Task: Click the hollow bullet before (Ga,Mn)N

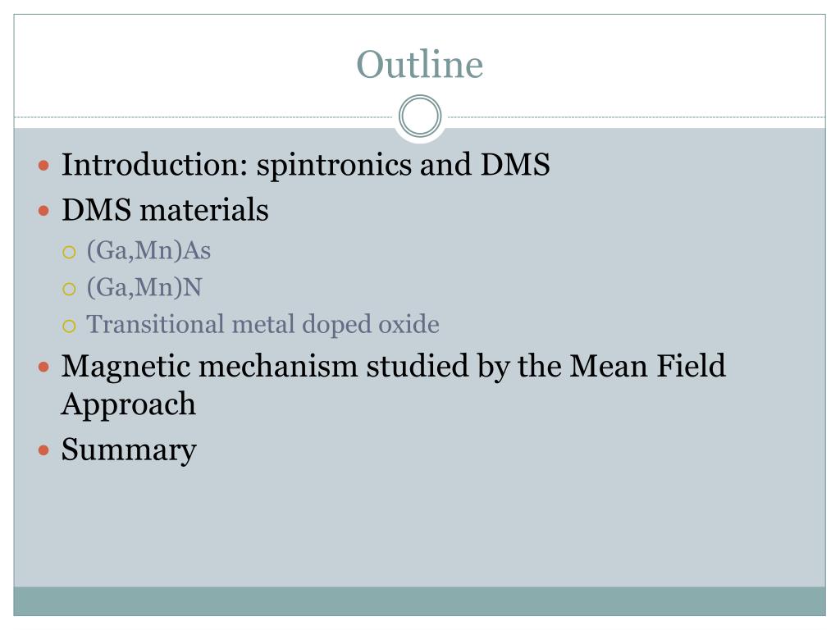Action: (x=69, y=290)
